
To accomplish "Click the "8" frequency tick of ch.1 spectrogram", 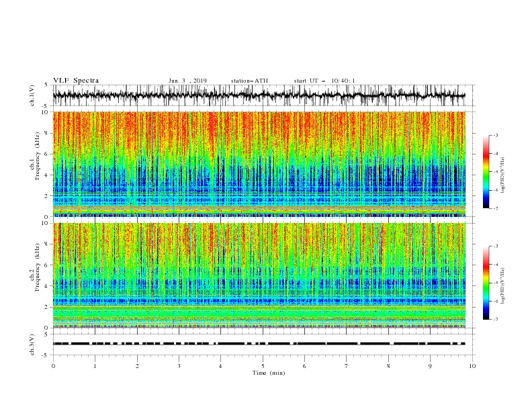I will [x=46, y=133].
